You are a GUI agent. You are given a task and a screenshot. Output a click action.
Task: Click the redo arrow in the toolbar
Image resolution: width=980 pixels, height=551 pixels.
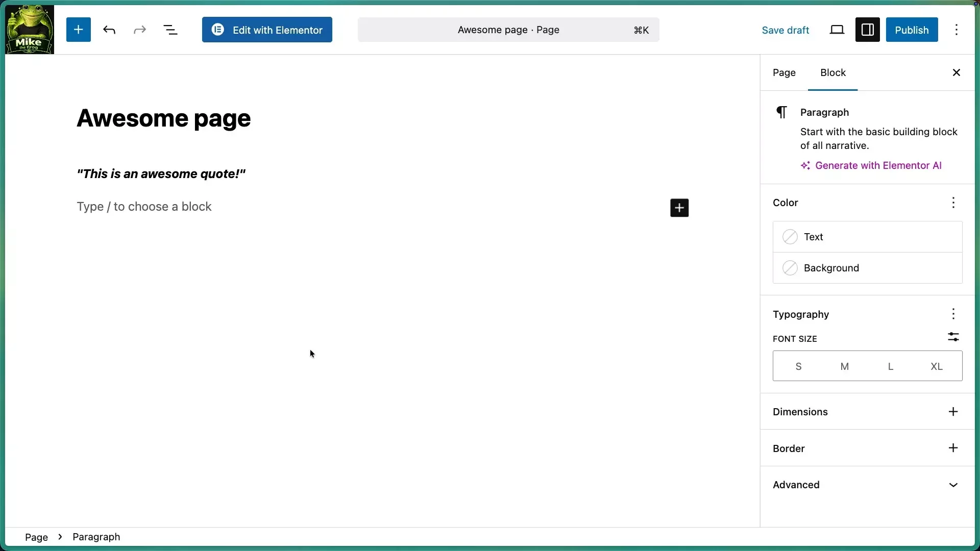tap(140, 30)
